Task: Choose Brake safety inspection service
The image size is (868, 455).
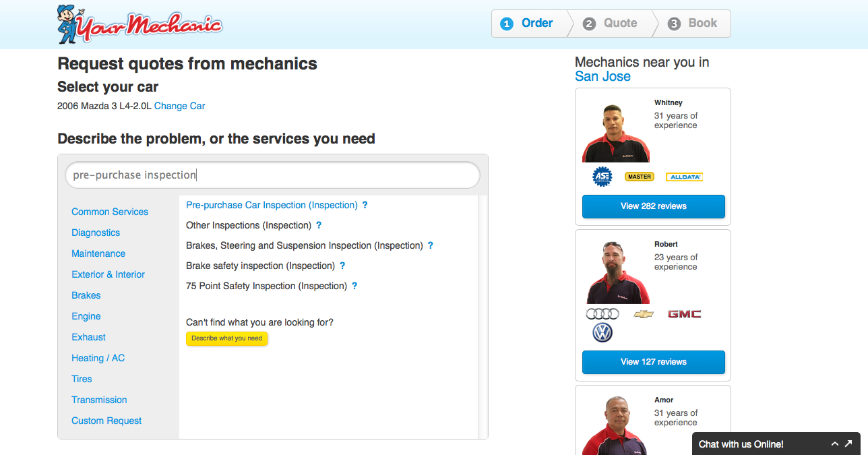Action: point(260,266)
